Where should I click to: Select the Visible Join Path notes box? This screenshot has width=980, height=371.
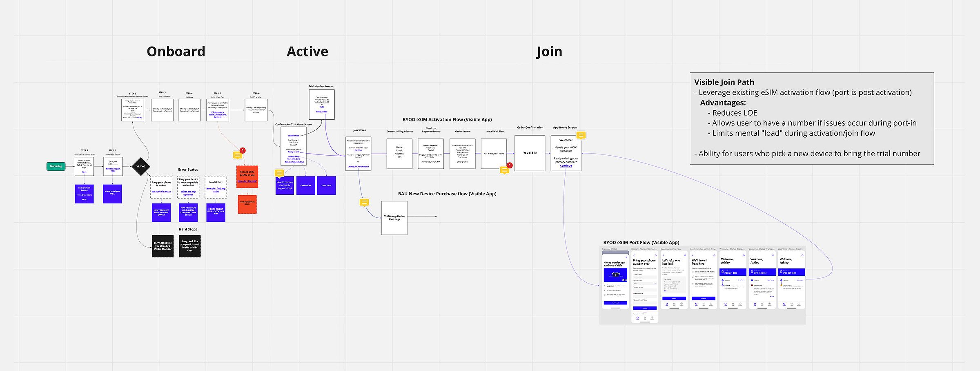(x=812, y=118)
